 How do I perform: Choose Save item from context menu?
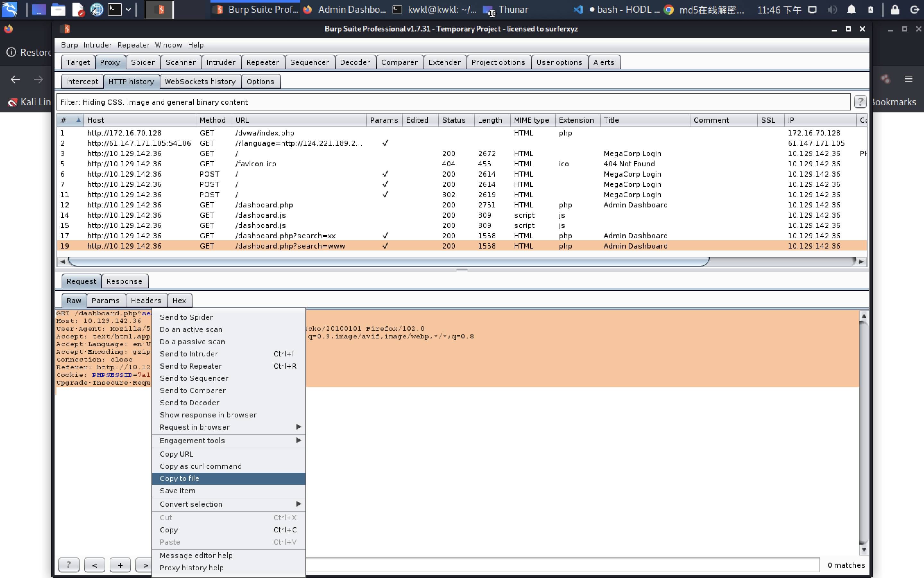coord(229,490)
